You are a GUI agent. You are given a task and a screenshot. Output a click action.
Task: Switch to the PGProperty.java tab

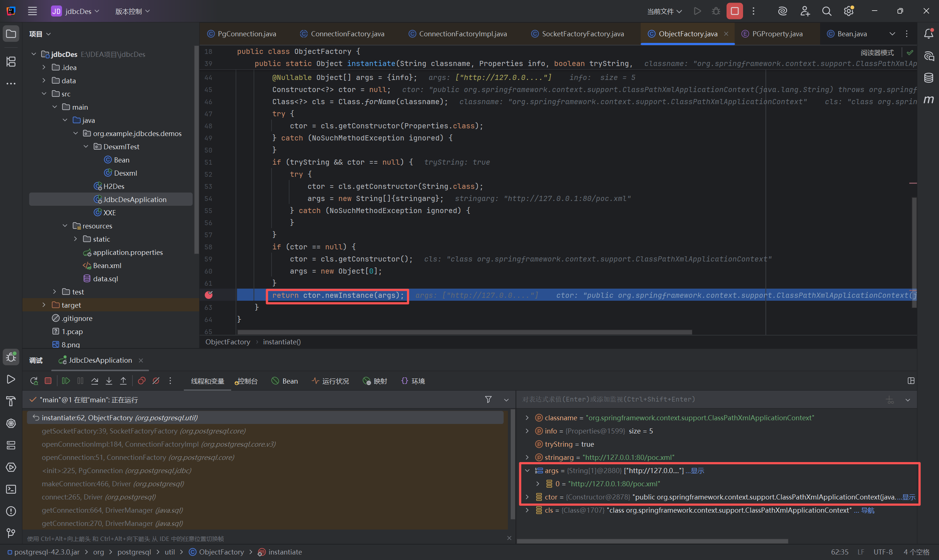pos(777,34)
